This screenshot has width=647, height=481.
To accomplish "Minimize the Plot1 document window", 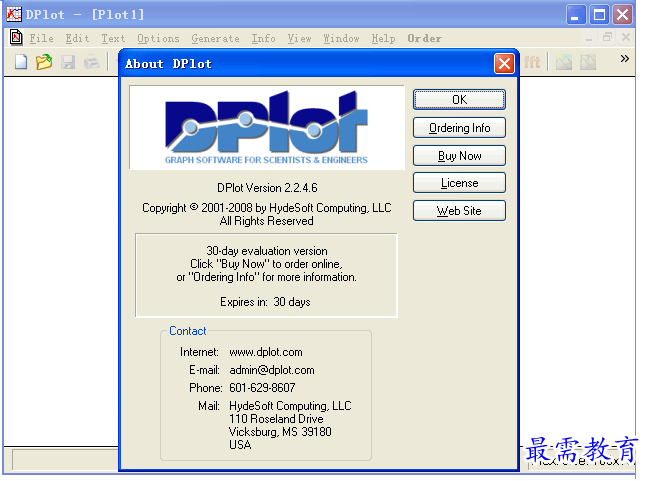I will (x=589, y=38).
